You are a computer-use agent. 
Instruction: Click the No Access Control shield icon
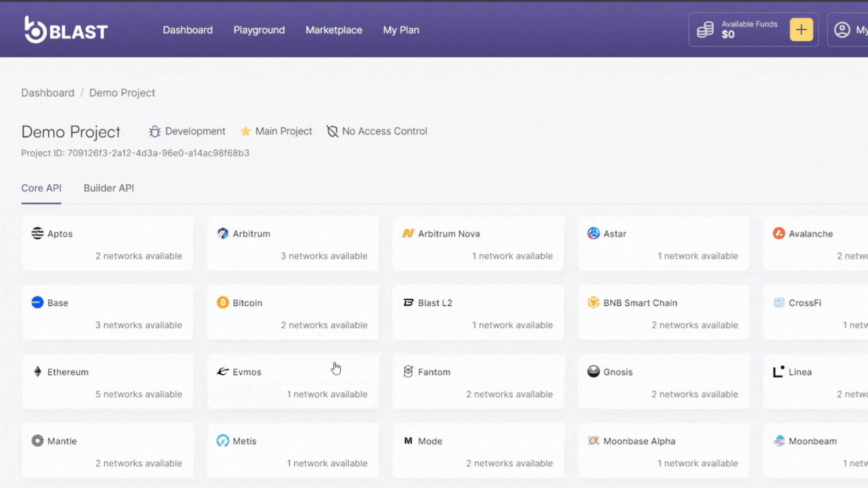coord(332,132)
